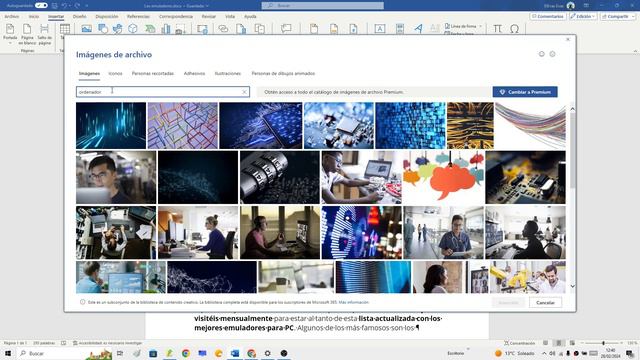Click the Número de página icon
This screenshot has width=640, height=360.
(353, 29)
